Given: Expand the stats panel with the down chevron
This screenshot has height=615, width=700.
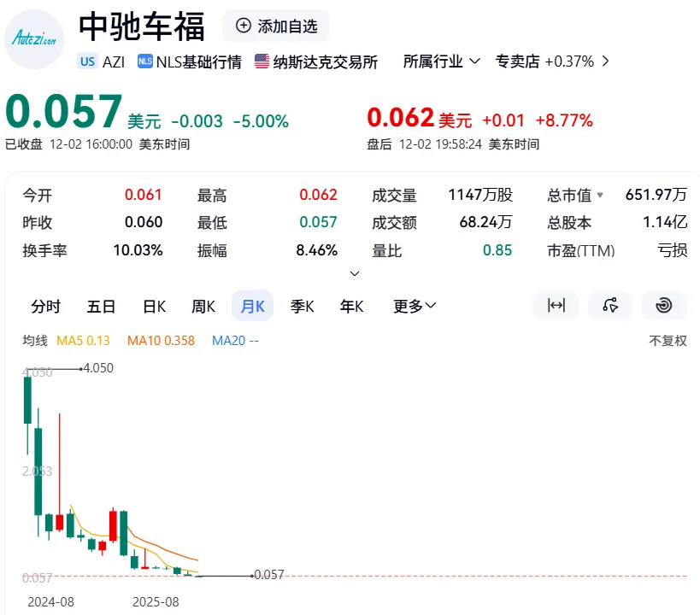Looking at the screenshot, I should (x=354, y=273).
